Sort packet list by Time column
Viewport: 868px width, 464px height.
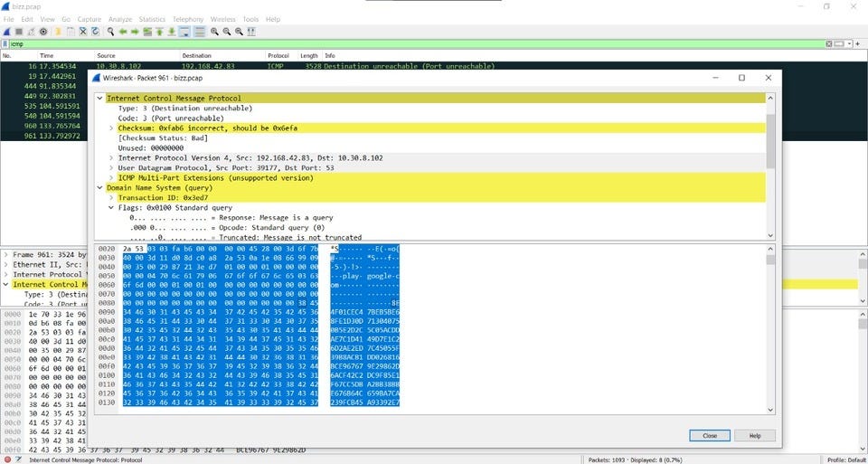(65, 56)
